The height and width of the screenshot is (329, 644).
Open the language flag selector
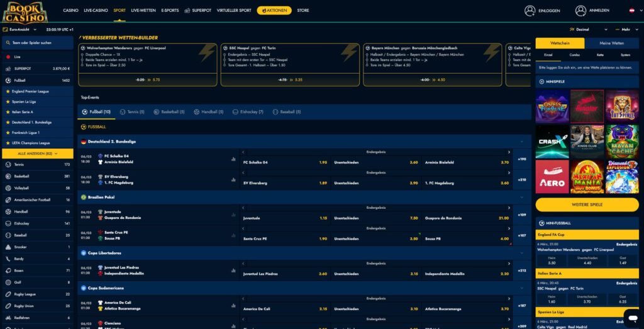click(x=632, y=10)
